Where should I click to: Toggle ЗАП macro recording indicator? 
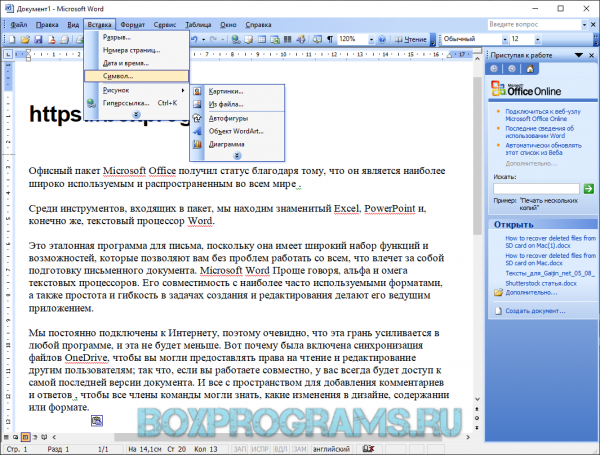(240, 449)
